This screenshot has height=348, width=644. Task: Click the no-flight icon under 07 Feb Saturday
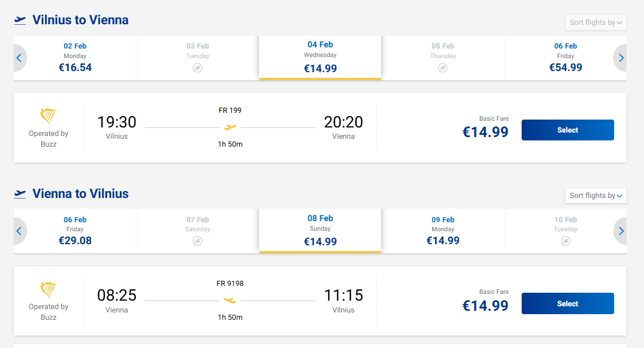pos(197,241)
